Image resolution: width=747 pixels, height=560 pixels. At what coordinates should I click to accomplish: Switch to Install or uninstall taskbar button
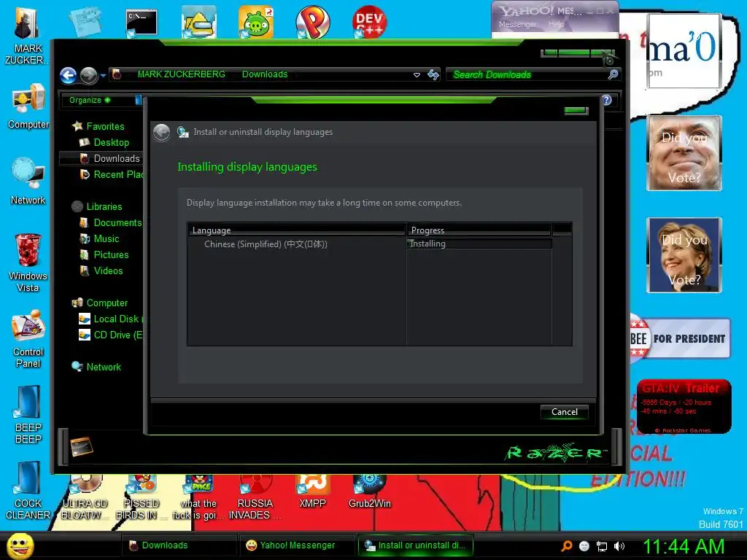[x=415, y=545]
